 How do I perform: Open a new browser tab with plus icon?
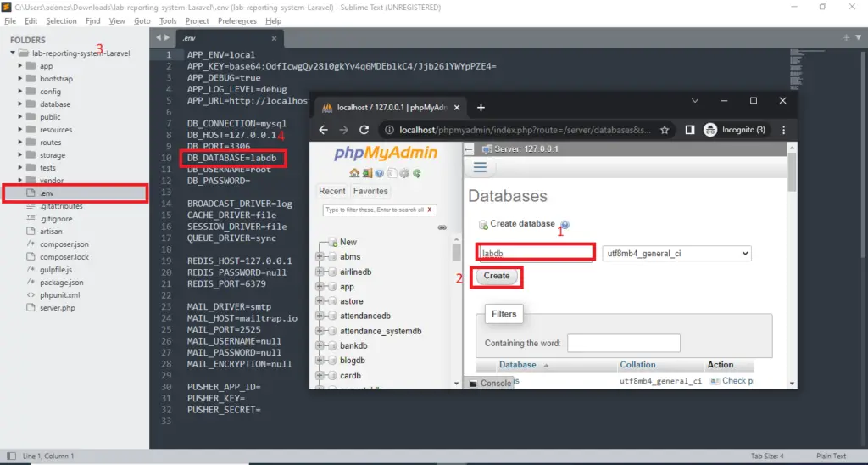481,108
